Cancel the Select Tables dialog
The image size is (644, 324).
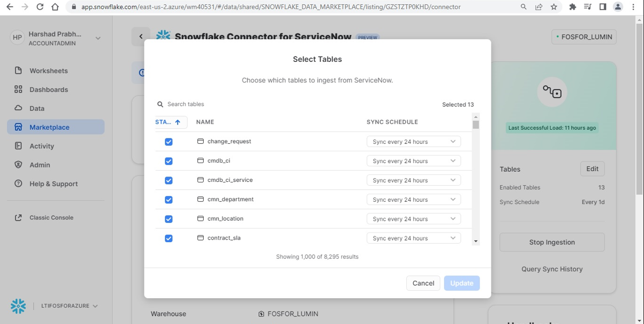[423, 283]
